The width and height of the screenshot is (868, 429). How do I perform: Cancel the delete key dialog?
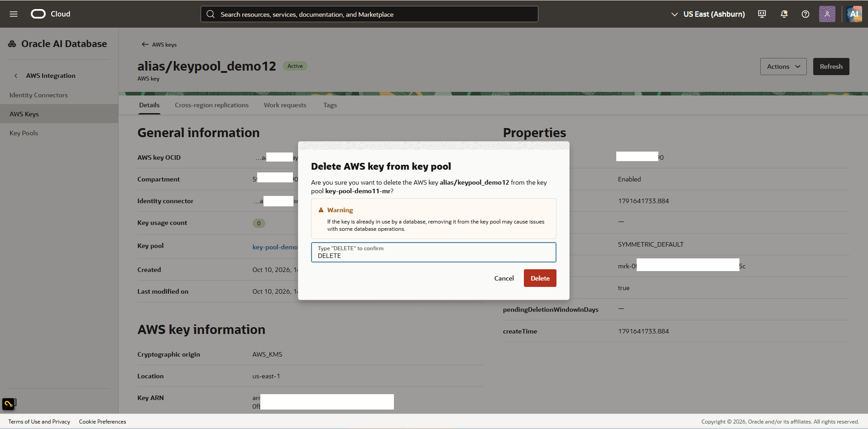(x=504, y=278)
